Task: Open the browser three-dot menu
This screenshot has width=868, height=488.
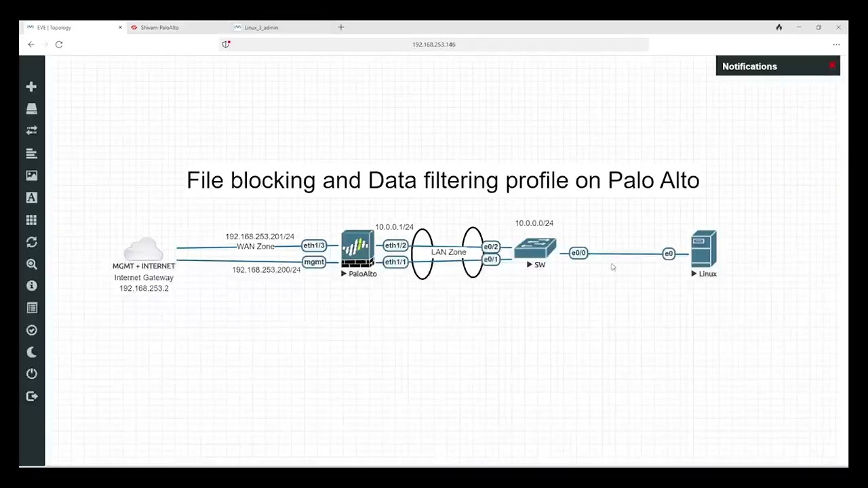Action: tap(836, 45)
